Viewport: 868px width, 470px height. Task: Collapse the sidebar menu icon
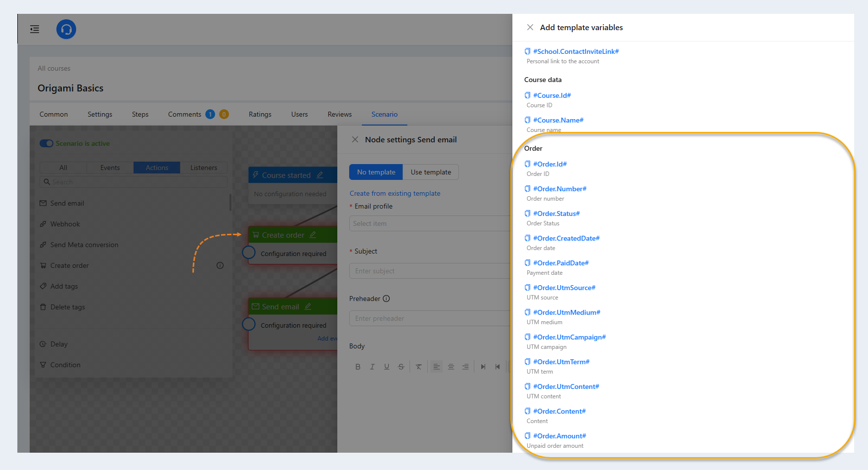[35, 29]
